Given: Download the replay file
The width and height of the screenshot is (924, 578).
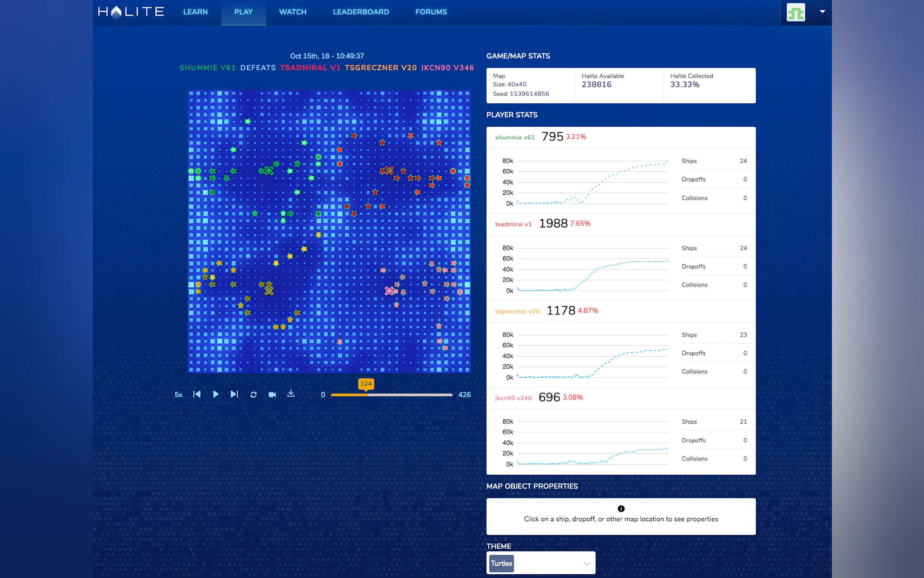Looking at the screenshot, I should (291, 394).
